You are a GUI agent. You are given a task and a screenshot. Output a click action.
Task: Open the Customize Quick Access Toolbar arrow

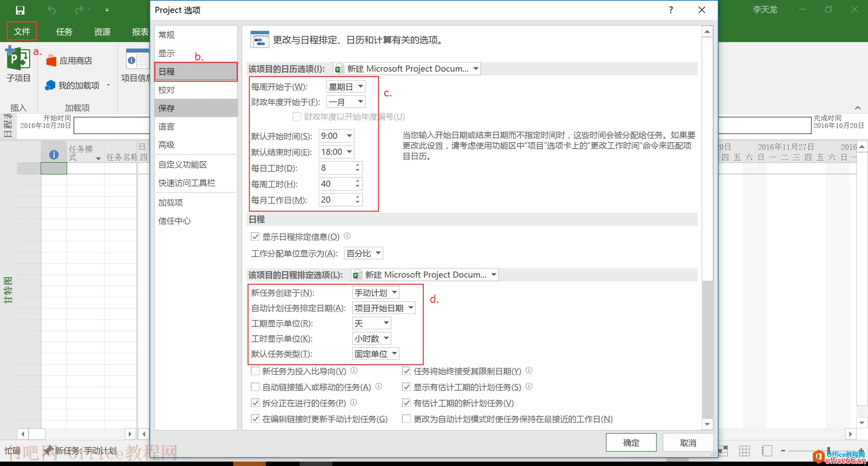[x=107, y=10]
